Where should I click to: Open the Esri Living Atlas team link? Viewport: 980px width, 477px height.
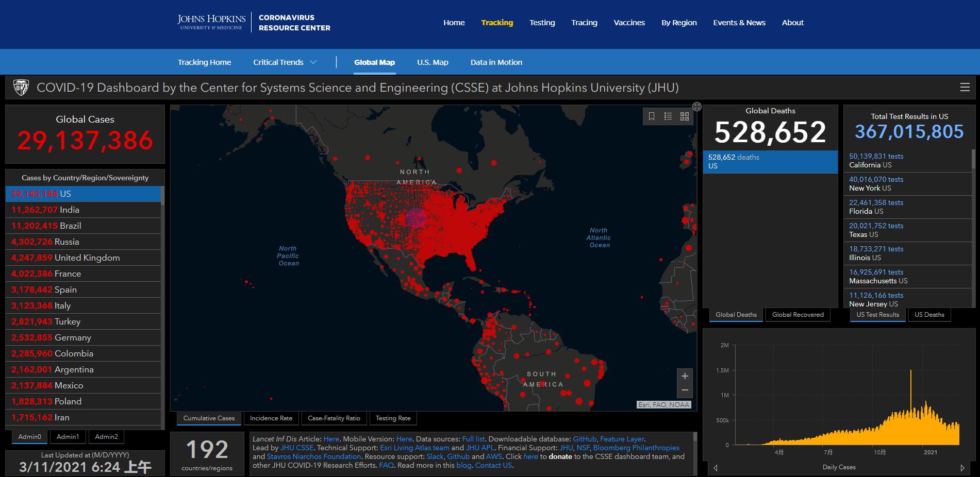coord(414,448)
